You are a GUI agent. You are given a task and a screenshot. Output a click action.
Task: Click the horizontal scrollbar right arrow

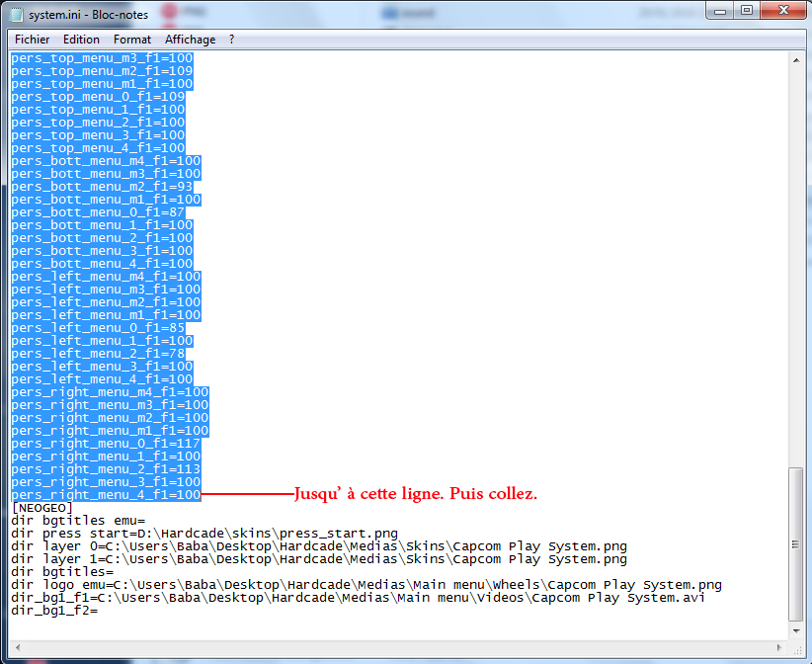(x=779, y=647)
